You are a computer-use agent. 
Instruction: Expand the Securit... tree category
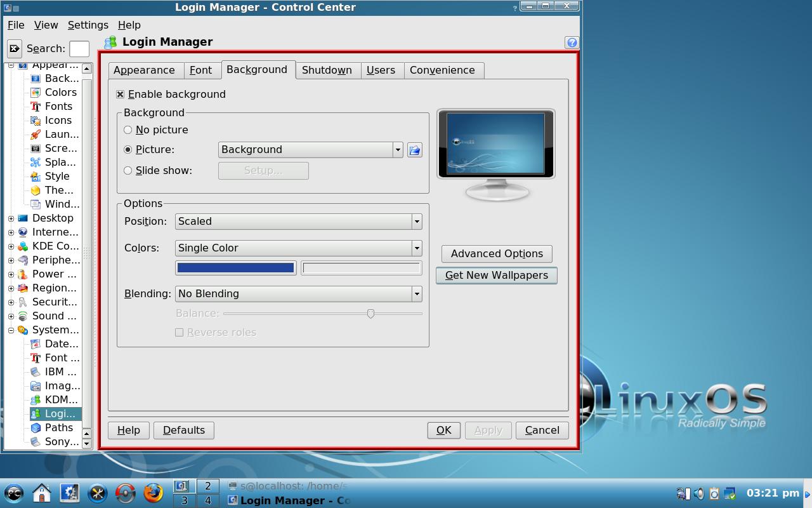[x=11, y=302]
